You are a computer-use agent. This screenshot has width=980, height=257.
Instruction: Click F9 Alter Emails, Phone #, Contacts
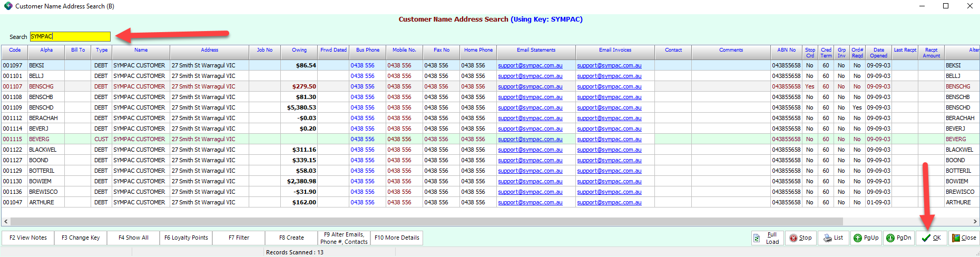pyautogui.click(x=344, y=238)
